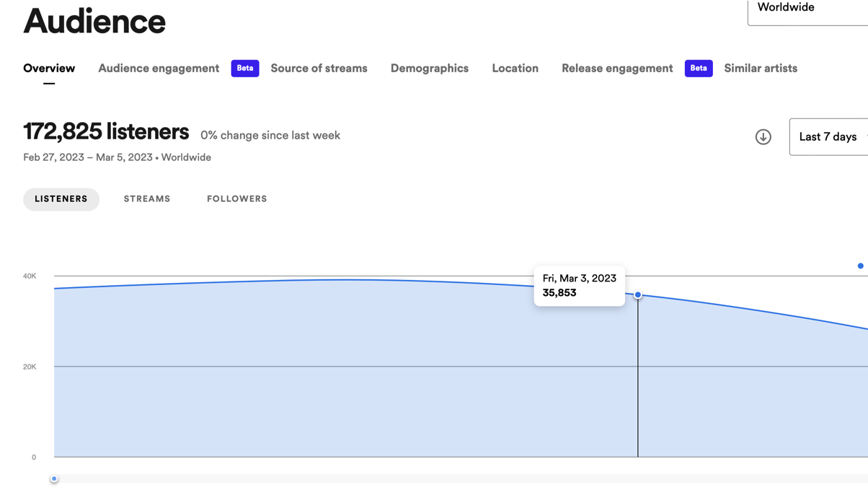Image resolution: width=868 pixels, height=490 pixels.
Task: Click the 40K axis label
Action: pyautogui.click(x=30, y=276)
